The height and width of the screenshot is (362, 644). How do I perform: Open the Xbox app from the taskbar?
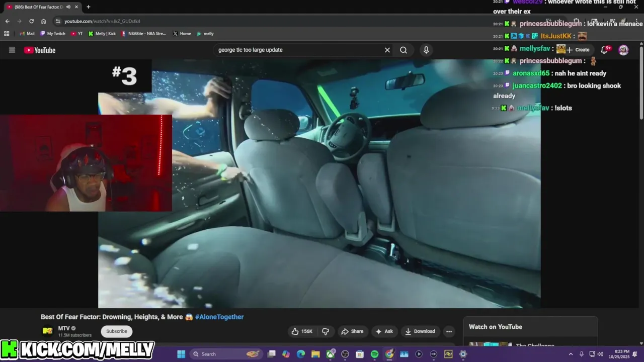[331, 354]
